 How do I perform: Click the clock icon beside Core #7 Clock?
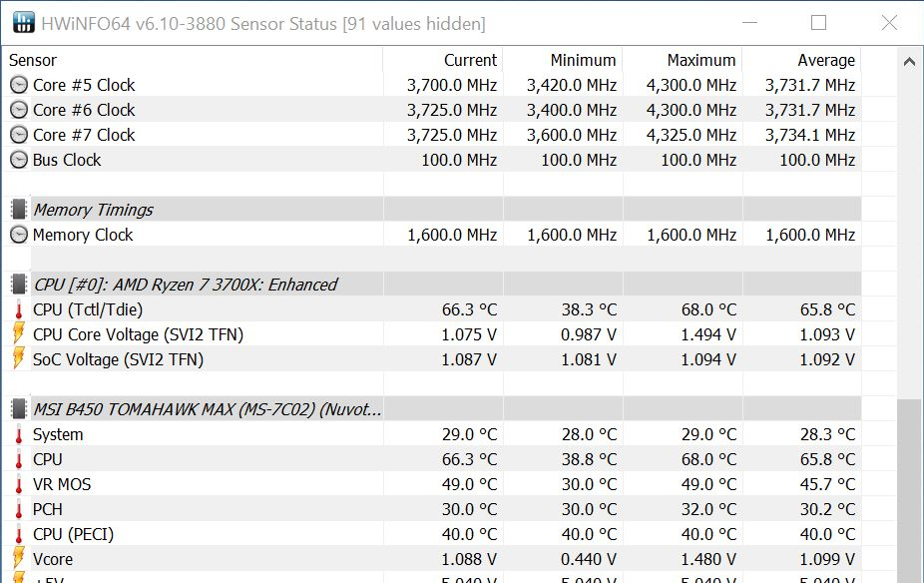(19, 135)
